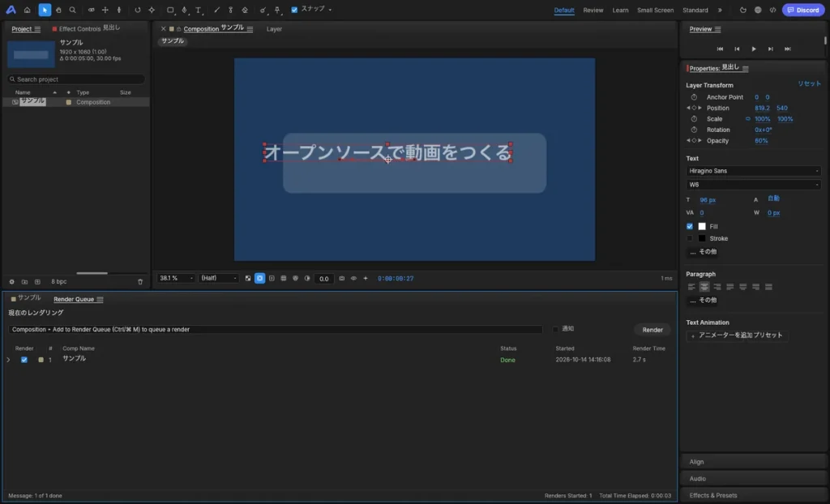Delete selected project item with trash icon
Image resolution: width=830 pixels, height=504 pixels.
coord(140,282)
